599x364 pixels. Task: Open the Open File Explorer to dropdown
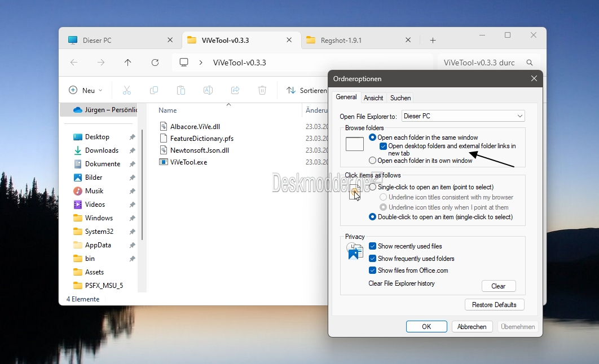pyautogui.click(x=464, y=116)
